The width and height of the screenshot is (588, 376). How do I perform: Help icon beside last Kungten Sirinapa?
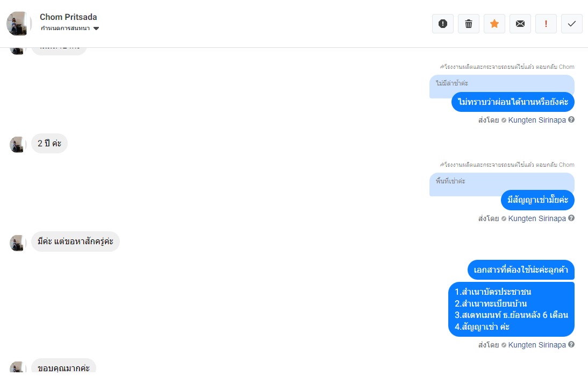[x=571, y=344]
